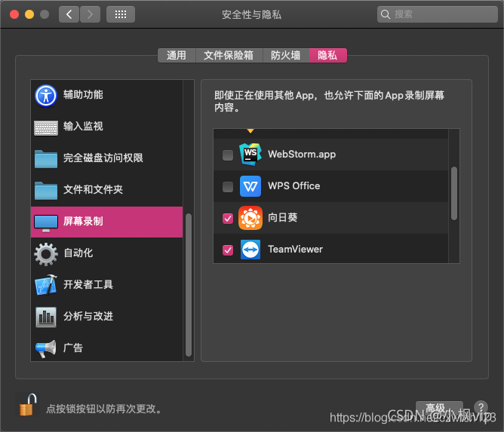Click the Xcode hammer icon for 开发者工具
This screenshot has height=432, width=504.
tap(46, 285)
